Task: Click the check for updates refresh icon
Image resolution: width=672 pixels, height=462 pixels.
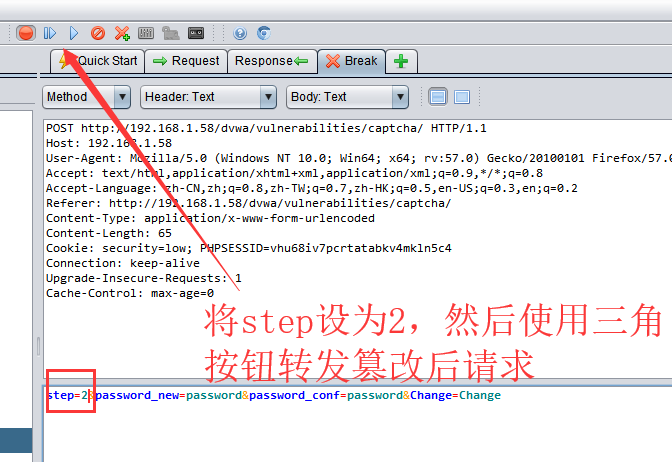Action: (264, 33)
